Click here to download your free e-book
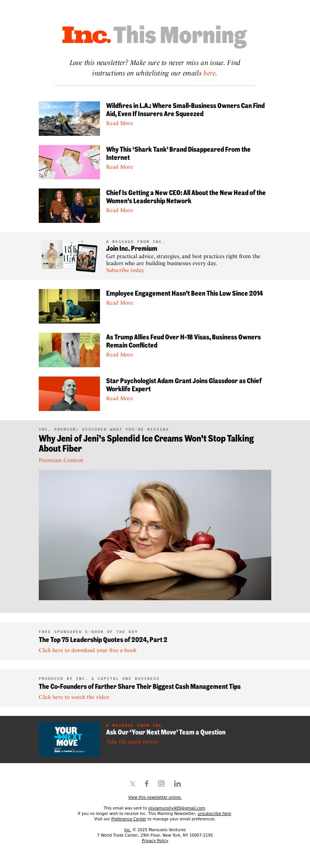Viewport: 310px width, 868px height. pyautogui.click(x=88, y=650)
